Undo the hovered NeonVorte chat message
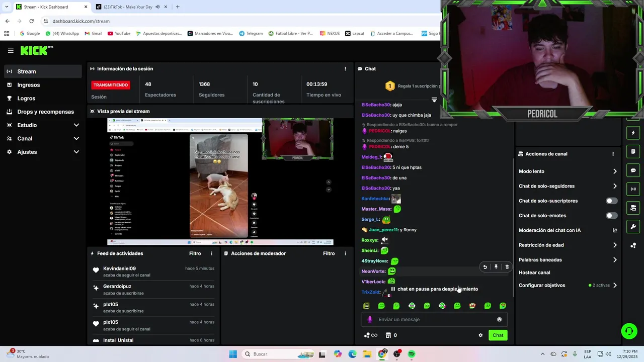 point(485,267)
